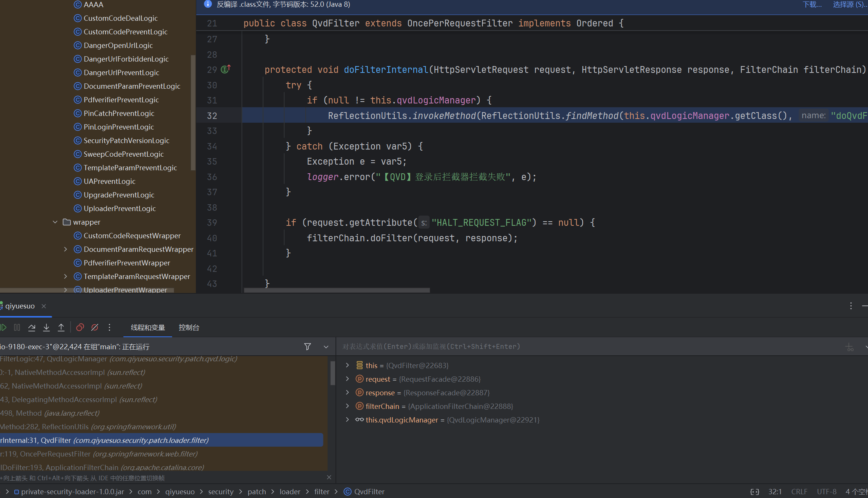This screenshot has width=868, height=498.
Task: Click the Step Out icon
Action: 61,327
